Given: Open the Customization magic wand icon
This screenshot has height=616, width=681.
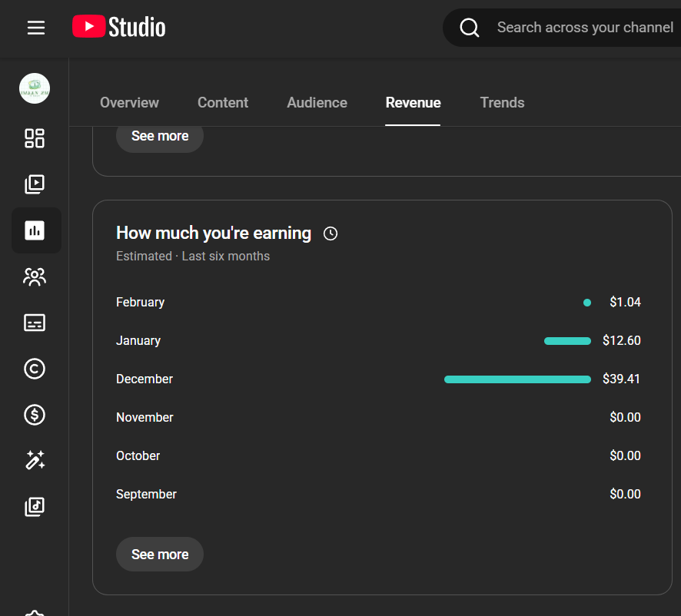Looking at the screenshot, I should [35, 461].
